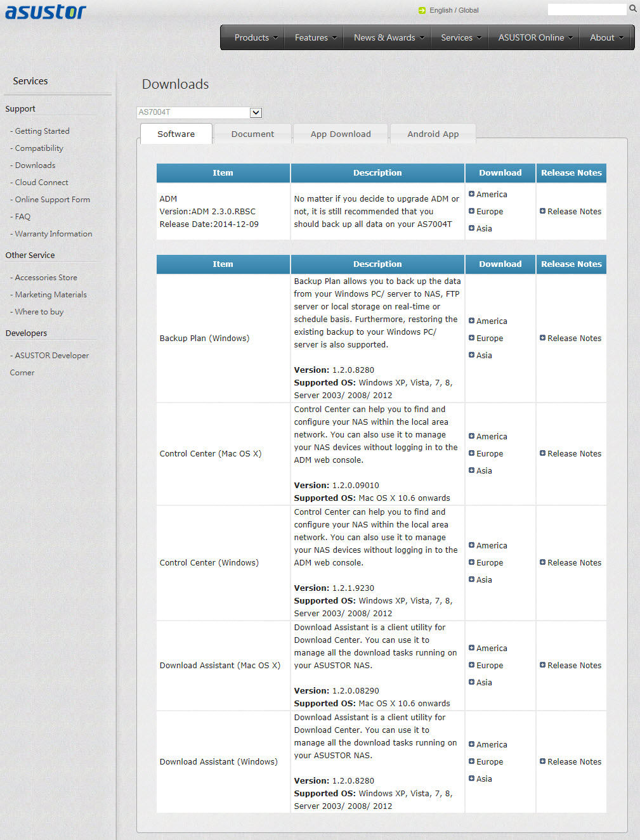Switch to the App Download tab
This screenshot has height=840, width=640.
pyautogui.click(x=341, y=134)
